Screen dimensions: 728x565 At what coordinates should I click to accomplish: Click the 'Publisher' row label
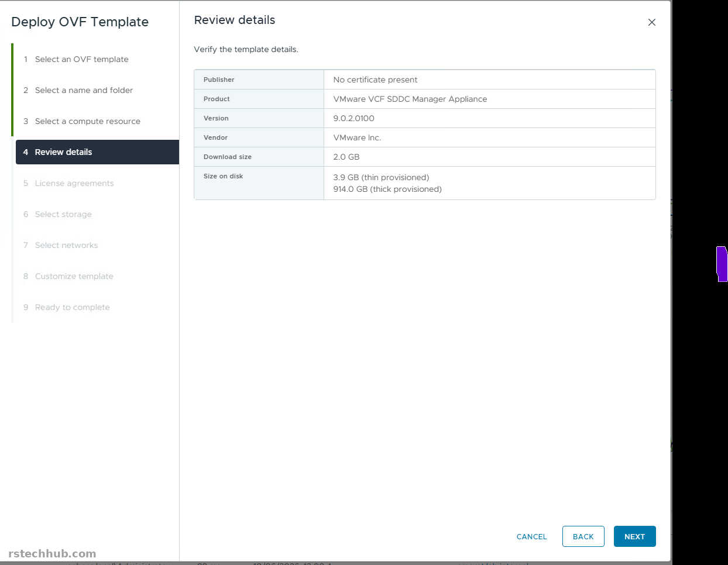click(x=219, y=80)
